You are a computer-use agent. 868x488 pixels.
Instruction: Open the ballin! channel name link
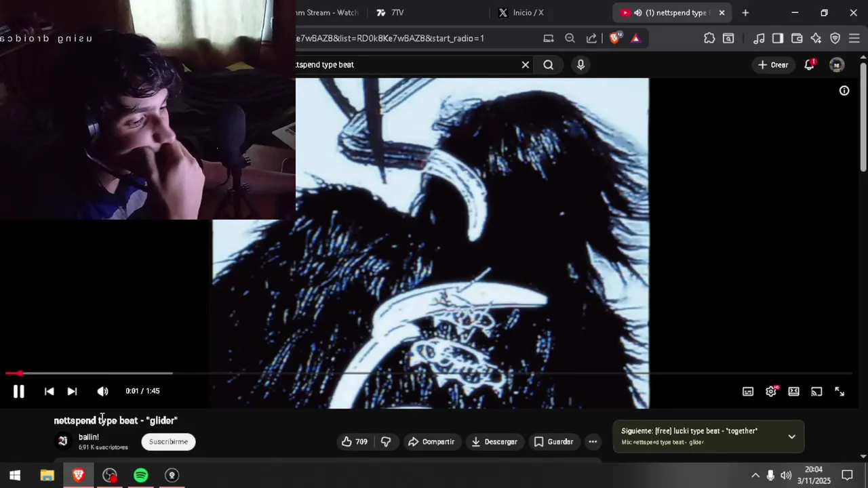point(89,437)
